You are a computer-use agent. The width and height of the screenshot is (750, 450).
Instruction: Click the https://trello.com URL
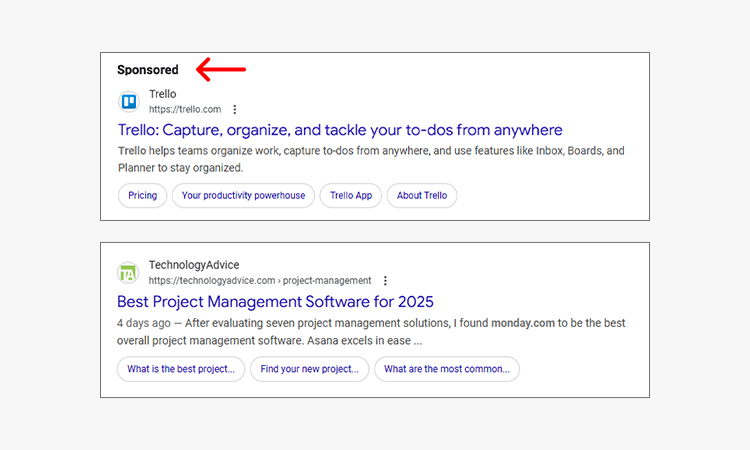coord(185,110)
